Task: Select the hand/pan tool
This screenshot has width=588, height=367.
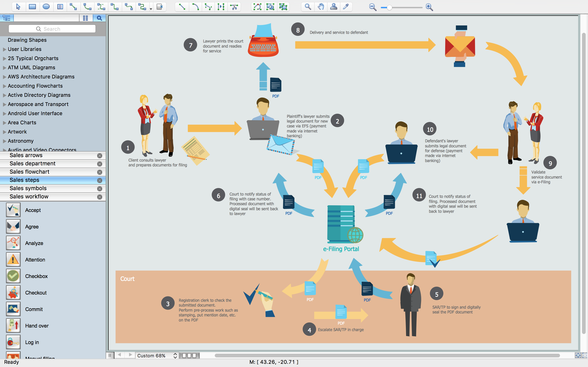Action: 320,7
